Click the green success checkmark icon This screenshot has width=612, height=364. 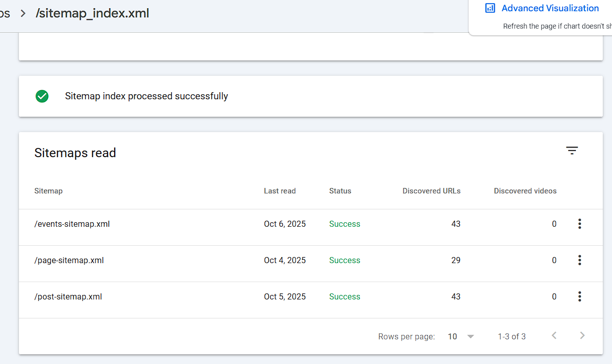pos(42,96)
